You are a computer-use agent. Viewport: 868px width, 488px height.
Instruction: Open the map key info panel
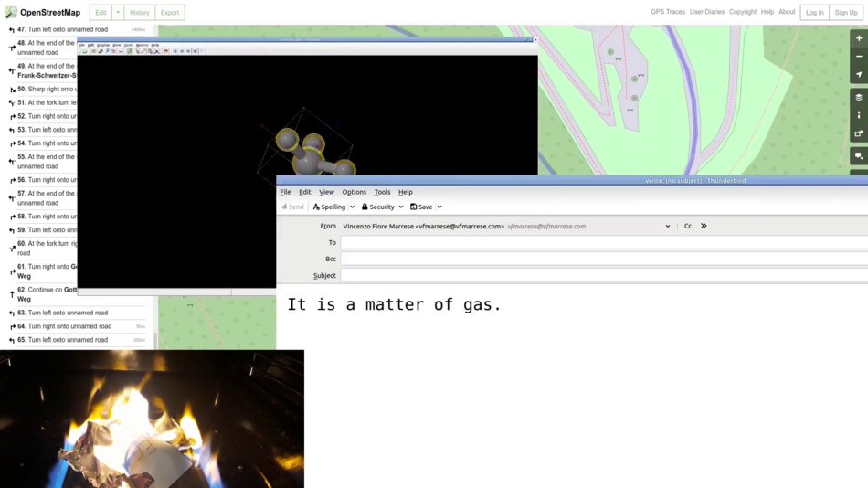(859, 115)
